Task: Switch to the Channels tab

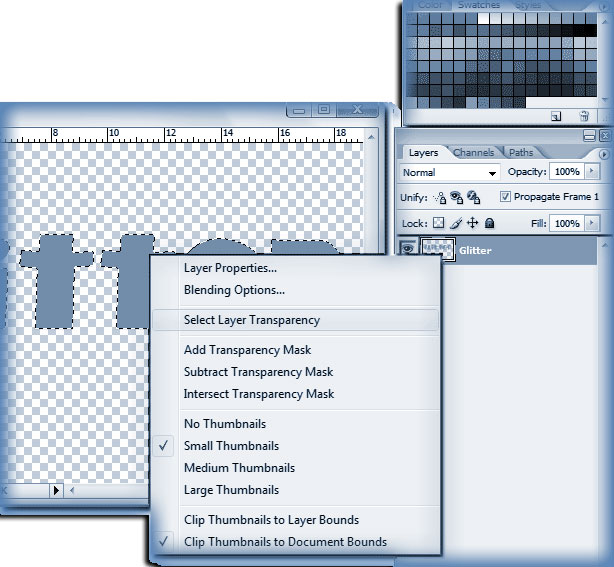Action: 473,153
